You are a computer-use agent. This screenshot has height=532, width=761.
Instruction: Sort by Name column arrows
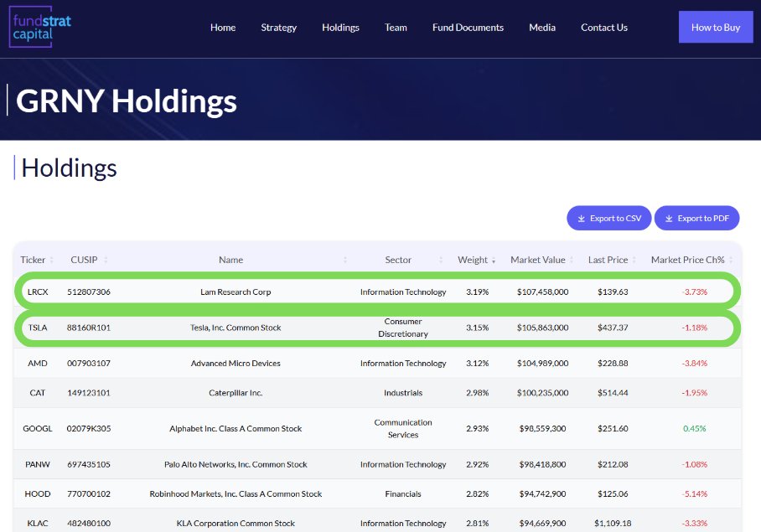tap(345, 261)
